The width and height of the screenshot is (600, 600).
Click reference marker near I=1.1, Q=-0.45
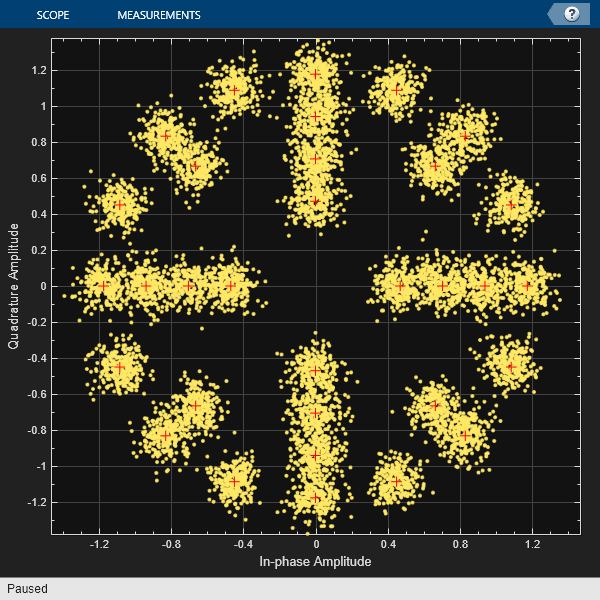[x=511, y=366]
